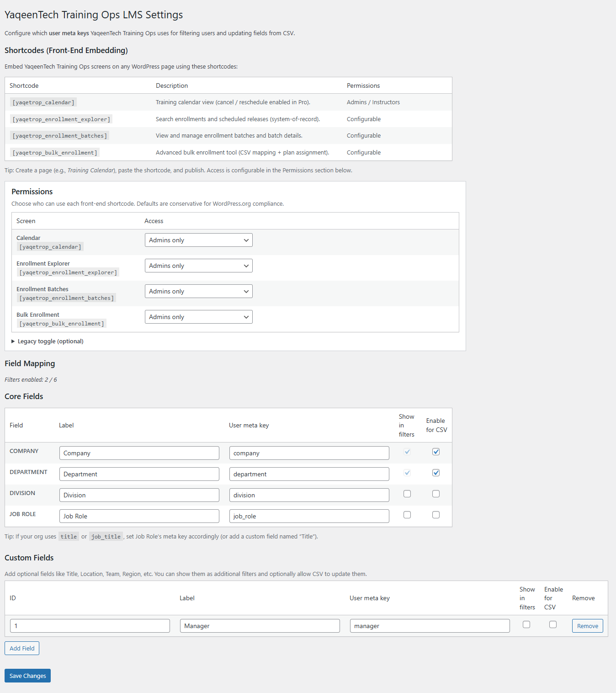616x693 pixels.
Task: Edit the manager user meta key input
Action: tap(429, 625)
